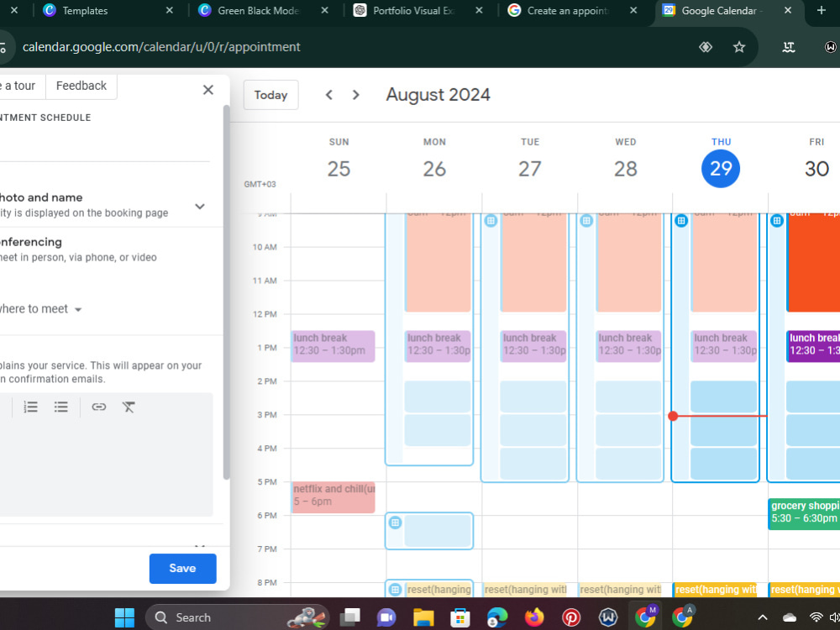The image size is (840, 630).
Task: Click the Windows taskbar Search box
Action: pyautogui.click(x=238, y=617)
